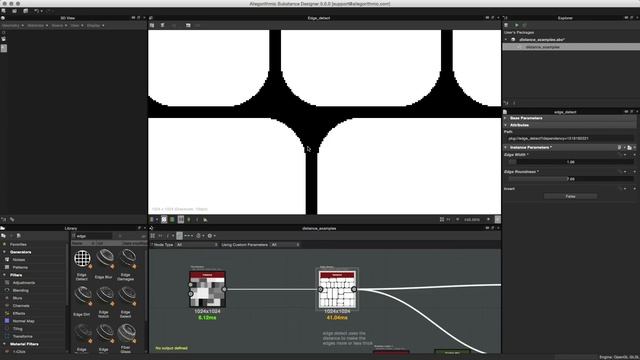Collapse the Material Filters category in Library

pyautogui.click(x=4, y=344)
